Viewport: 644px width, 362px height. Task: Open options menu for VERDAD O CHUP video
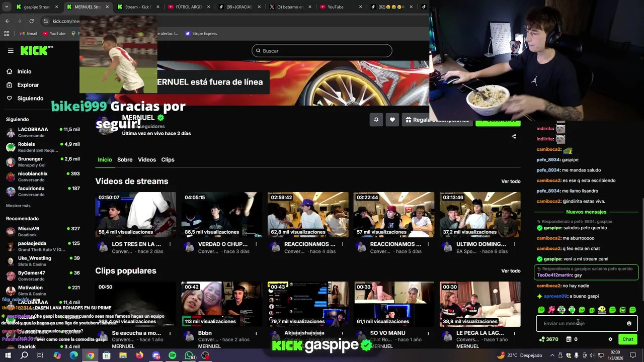[x=256, y=244]
